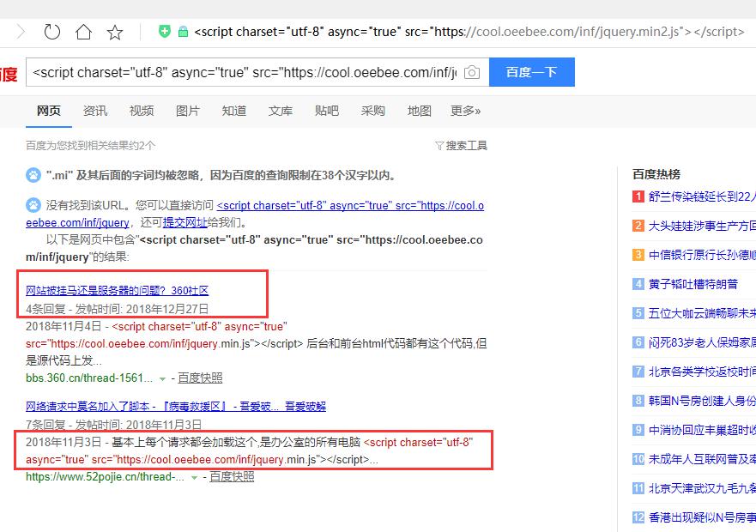Click 百度为您找到相关结果约2个 count text
The width and height of the screenshot is (756, 532).
point(91,146)
